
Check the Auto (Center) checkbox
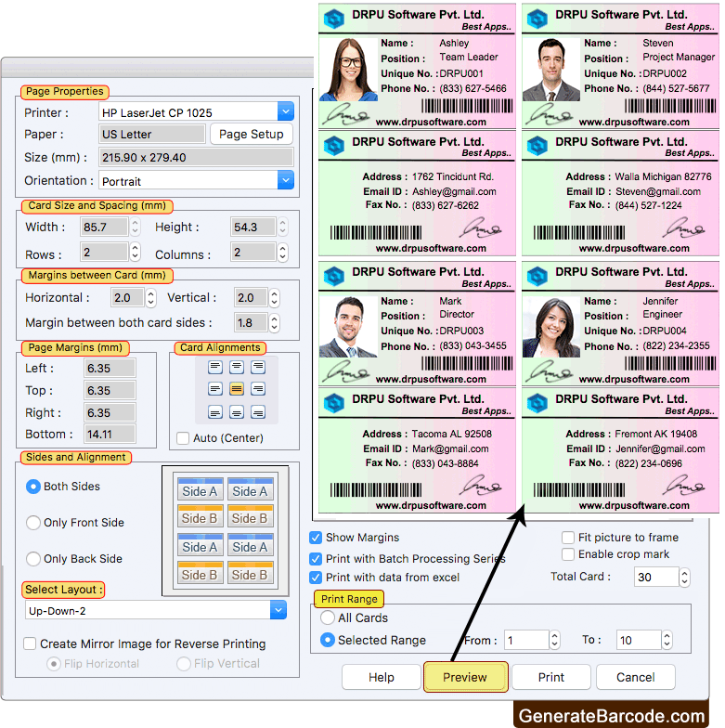coord(183,438)
